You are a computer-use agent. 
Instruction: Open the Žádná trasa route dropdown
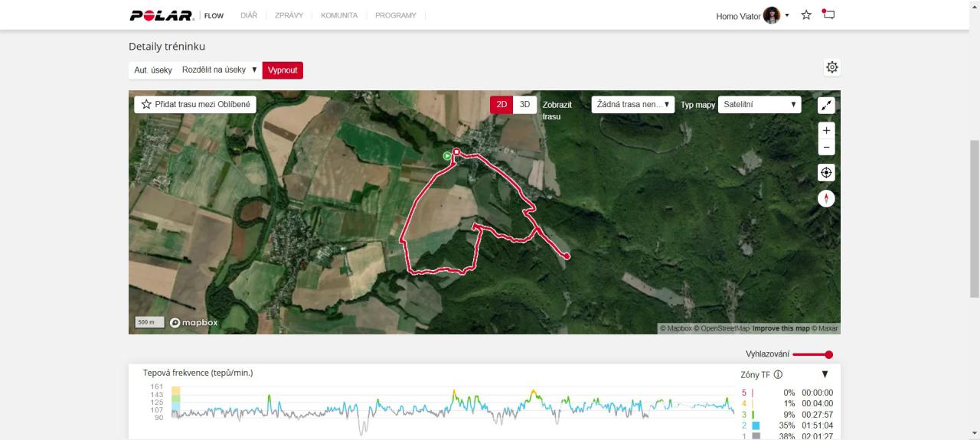coord(632,105)
